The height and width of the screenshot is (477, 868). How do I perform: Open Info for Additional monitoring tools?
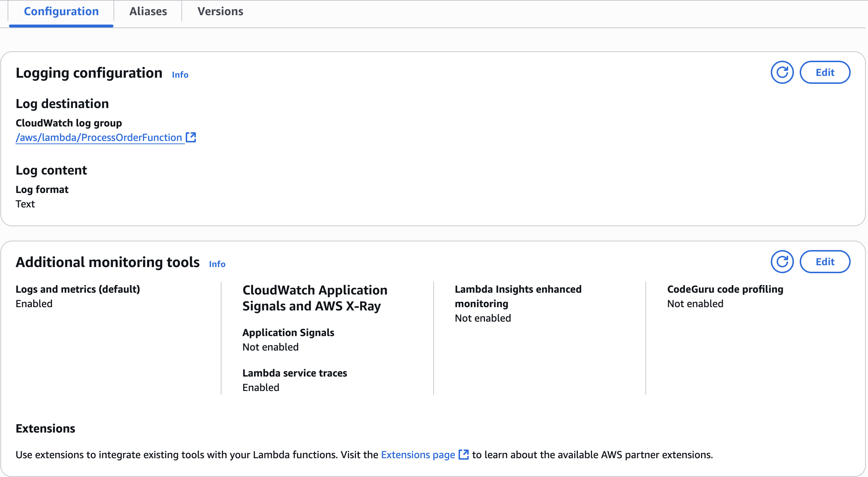[x=217, y=264]
